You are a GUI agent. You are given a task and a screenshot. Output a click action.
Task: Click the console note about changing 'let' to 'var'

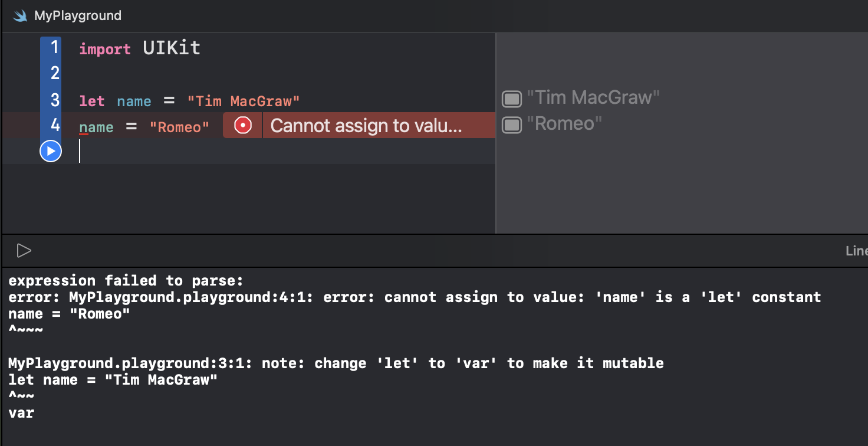pyautogui.click(x=336, y=363)
